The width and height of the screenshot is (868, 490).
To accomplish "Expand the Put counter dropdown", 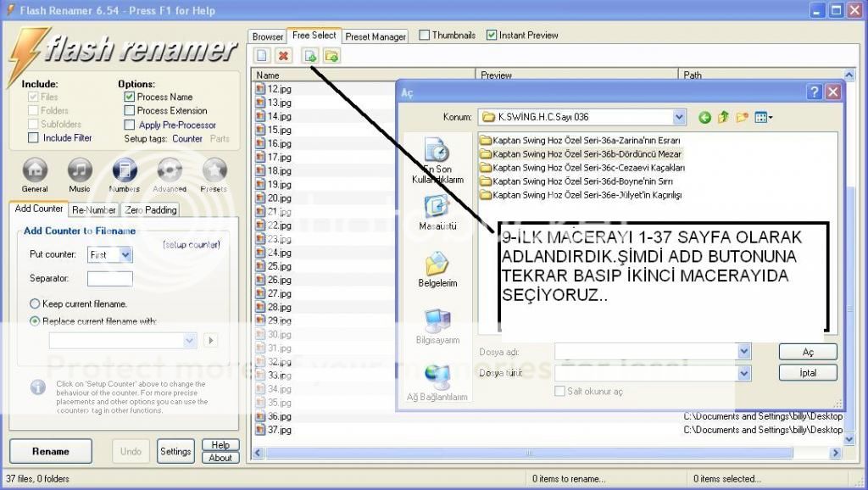I will point(125,254).
